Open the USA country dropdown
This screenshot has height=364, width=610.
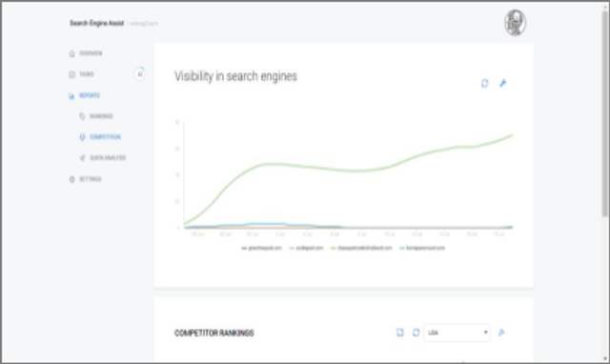pyautogui.click(x=457, y=333)
